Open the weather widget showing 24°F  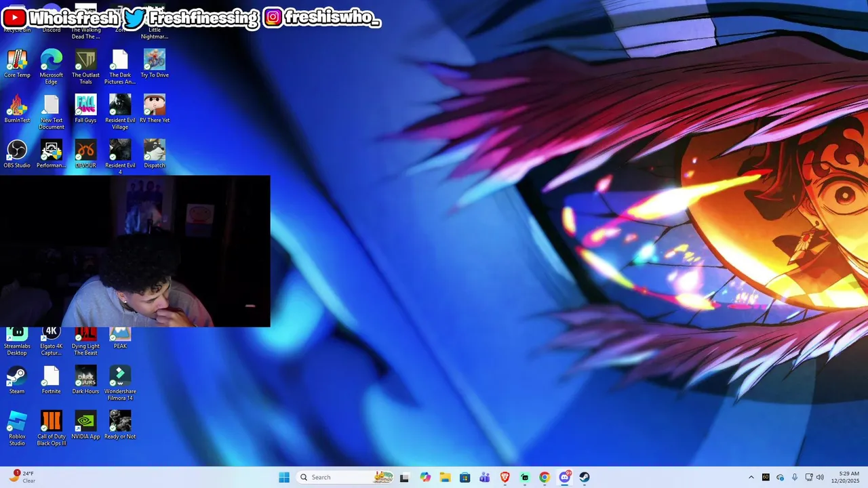click(x=22, y=477)
